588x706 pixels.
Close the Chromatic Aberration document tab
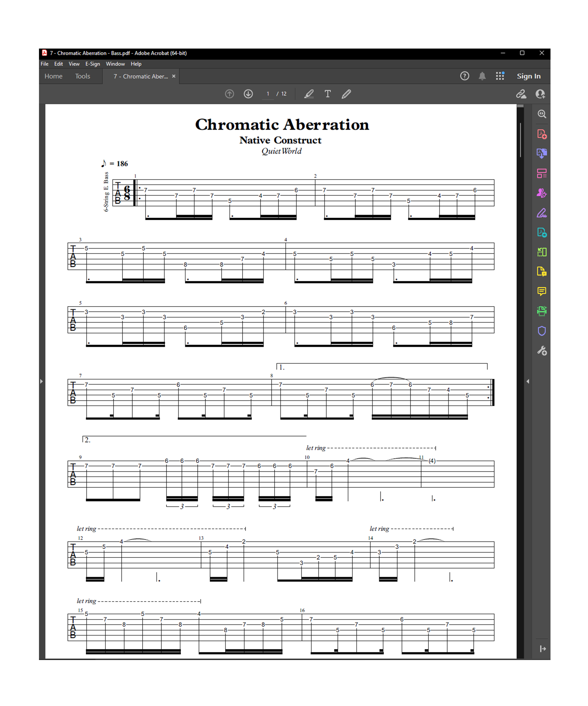point(174,76)
